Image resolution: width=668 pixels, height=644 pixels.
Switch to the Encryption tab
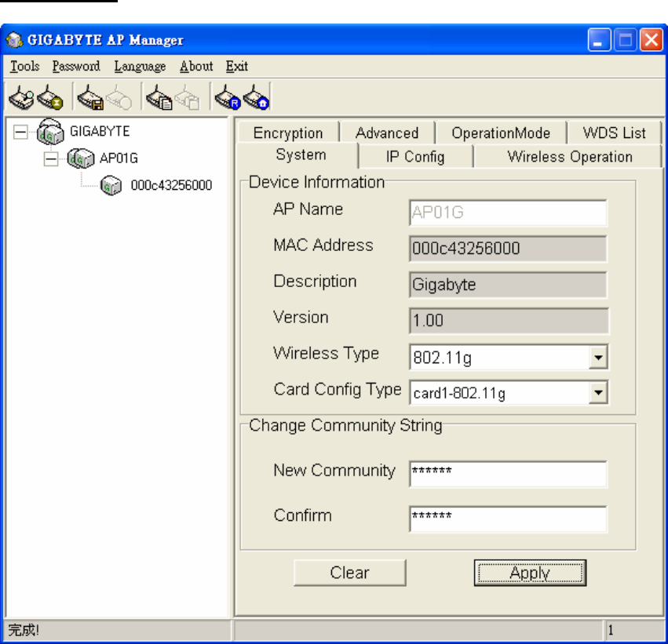coord(288,133)
